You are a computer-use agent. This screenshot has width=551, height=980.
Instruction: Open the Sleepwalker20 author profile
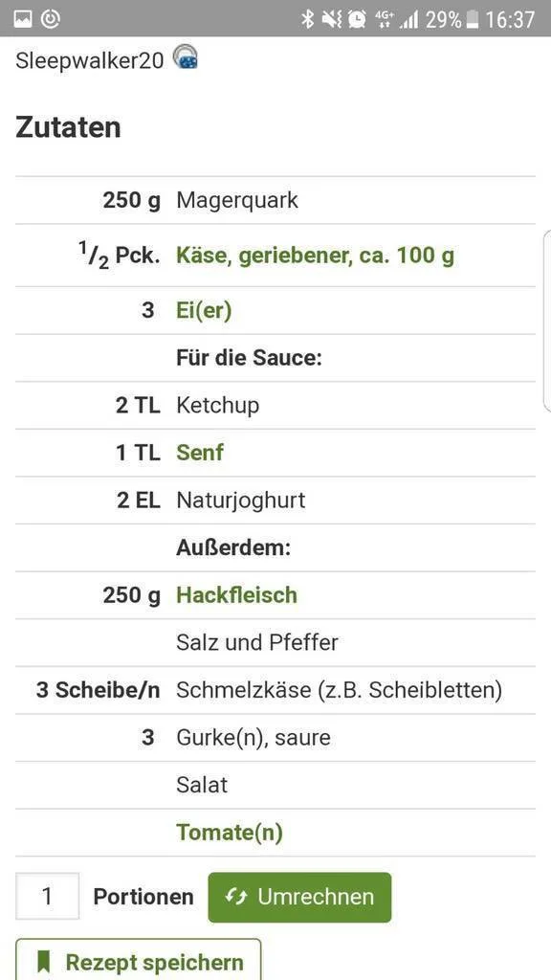(89, 60)
